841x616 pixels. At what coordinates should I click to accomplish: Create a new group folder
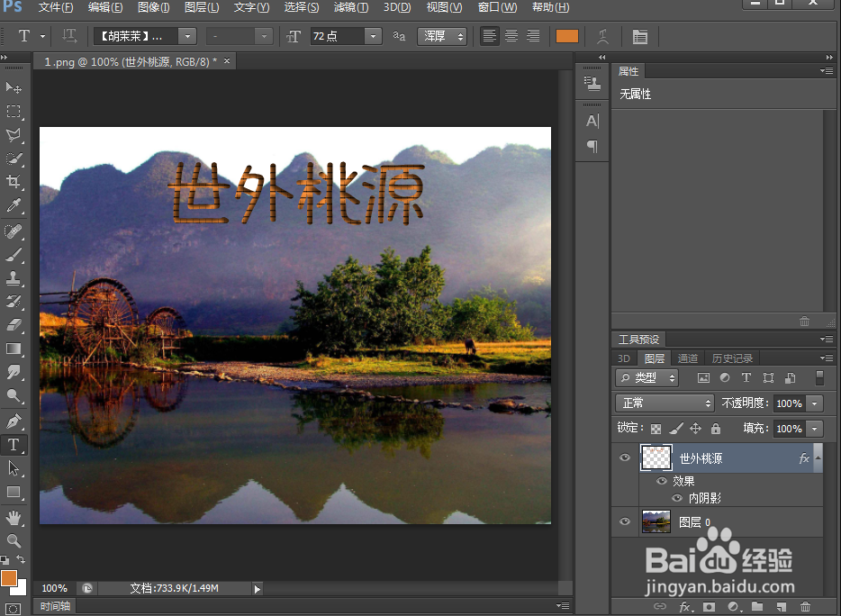(757, 606)
